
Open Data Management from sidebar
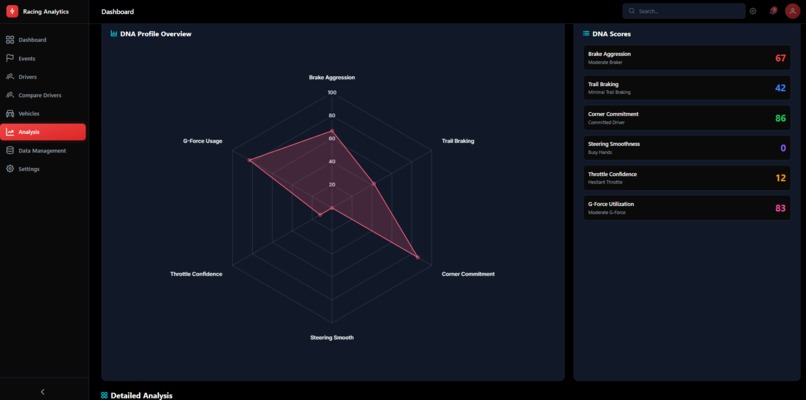pos(43,151)
